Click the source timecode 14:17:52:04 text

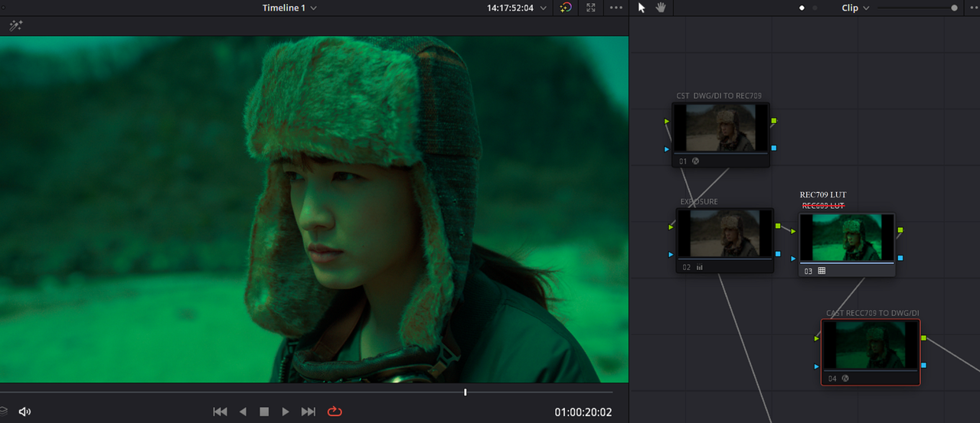[x=510, y=8]
